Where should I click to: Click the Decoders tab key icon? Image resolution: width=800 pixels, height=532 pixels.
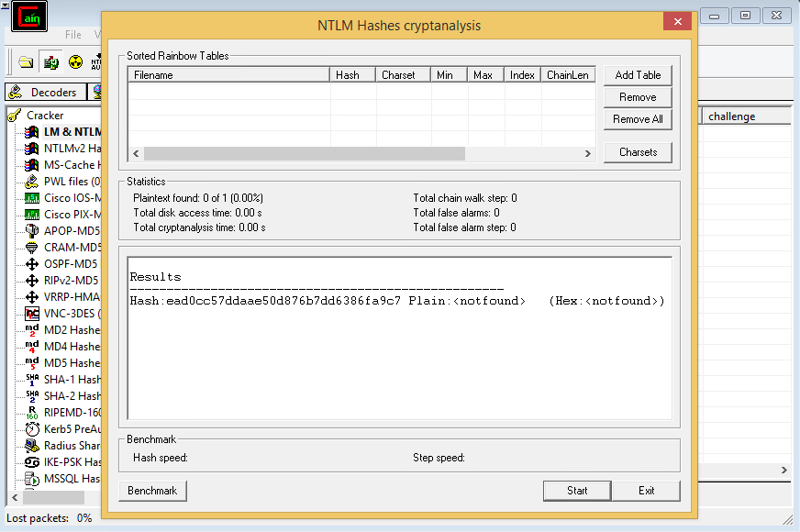pos(16,92)
